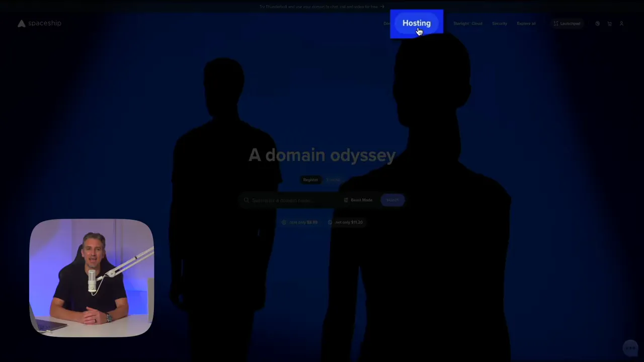
Task: Select the Register tab
Action: [310, 179]
